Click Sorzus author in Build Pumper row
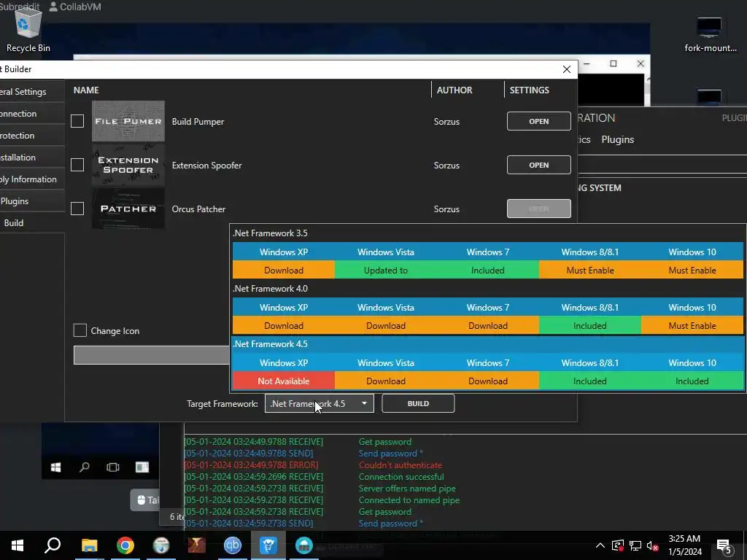This screenshot has width=747, height=560. tap(446, 122)
